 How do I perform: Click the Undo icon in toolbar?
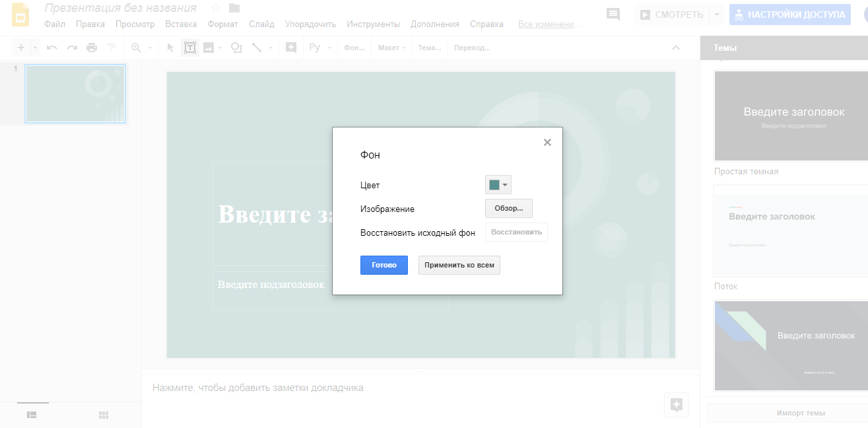pyautogui.click(x=51, y=47)
